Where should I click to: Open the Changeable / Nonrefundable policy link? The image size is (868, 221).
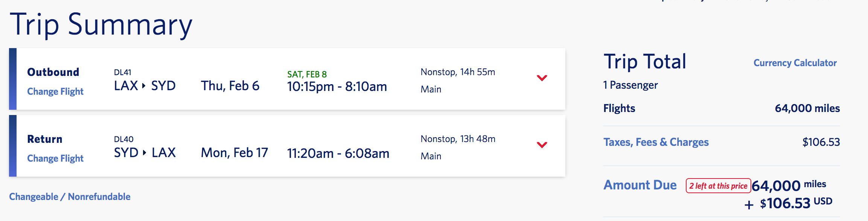[x=70, y=197]
